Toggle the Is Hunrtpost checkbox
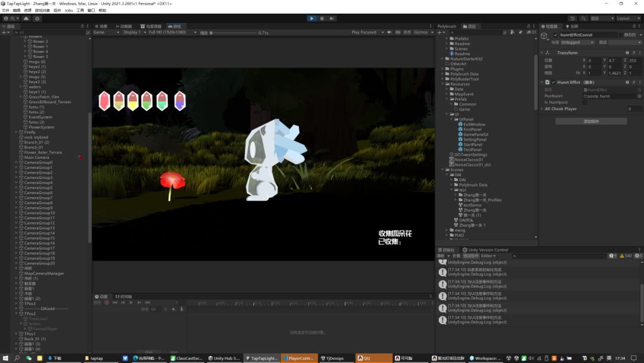The height and width of the screenshot is (363, 644). click(x=584, y=102)
